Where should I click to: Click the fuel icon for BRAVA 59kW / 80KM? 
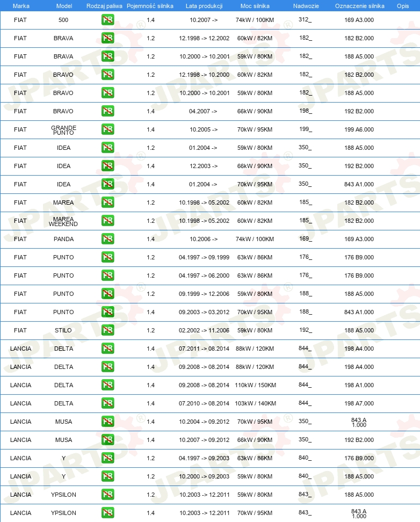107,56
